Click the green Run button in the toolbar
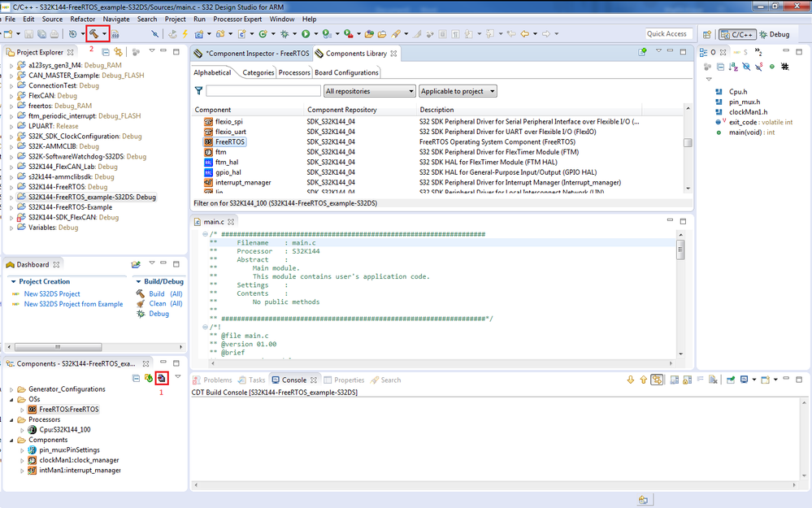The height and width of the screenshot is (508, 812). (306, 34)
